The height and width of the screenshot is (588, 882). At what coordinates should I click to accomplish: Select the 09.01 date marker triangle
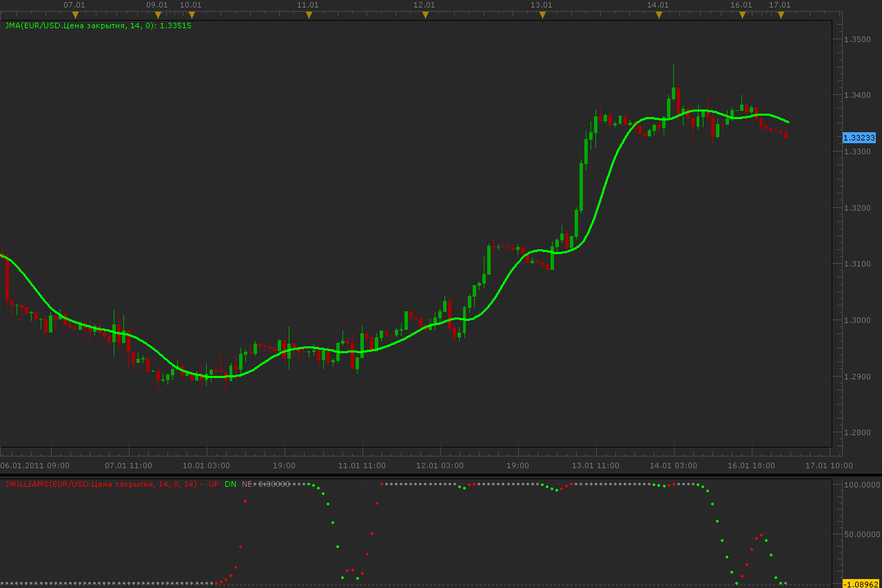(158, 15)
